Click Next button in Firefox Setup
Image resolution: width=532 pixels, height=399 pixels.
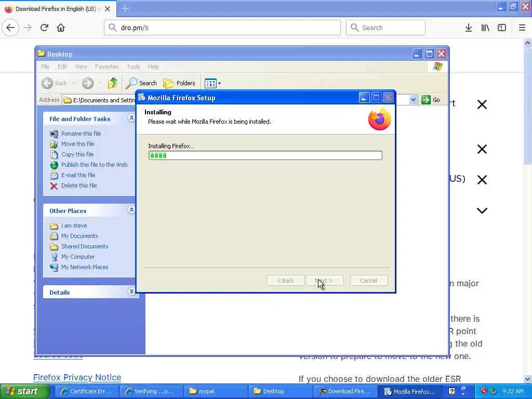[x=324, y=281]
